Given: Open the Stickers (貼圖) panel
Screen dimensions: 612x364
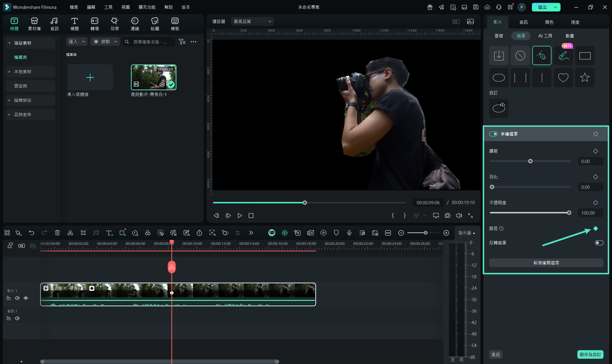Looking at the screenshot, I should click(x=155, y=24).
